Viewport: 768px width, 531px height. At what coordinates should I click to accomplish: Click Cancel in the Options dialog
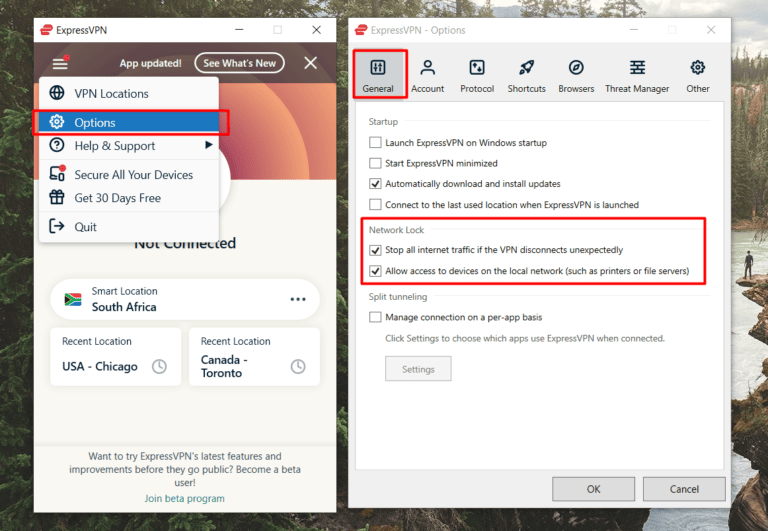click(x=684, y=489)
